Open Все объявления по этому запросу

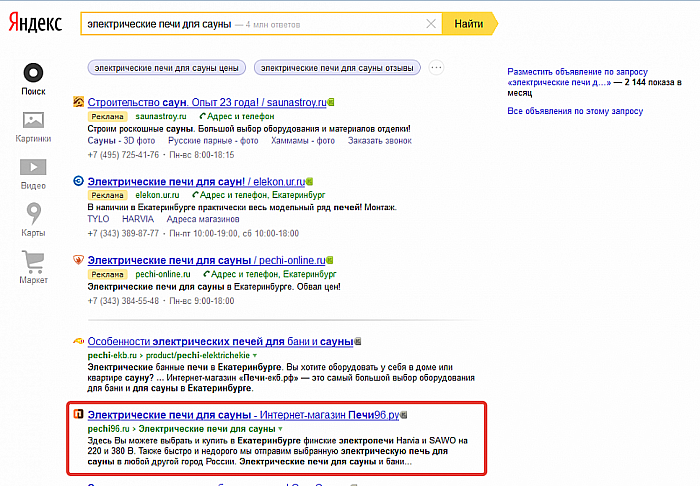(575, 111)
